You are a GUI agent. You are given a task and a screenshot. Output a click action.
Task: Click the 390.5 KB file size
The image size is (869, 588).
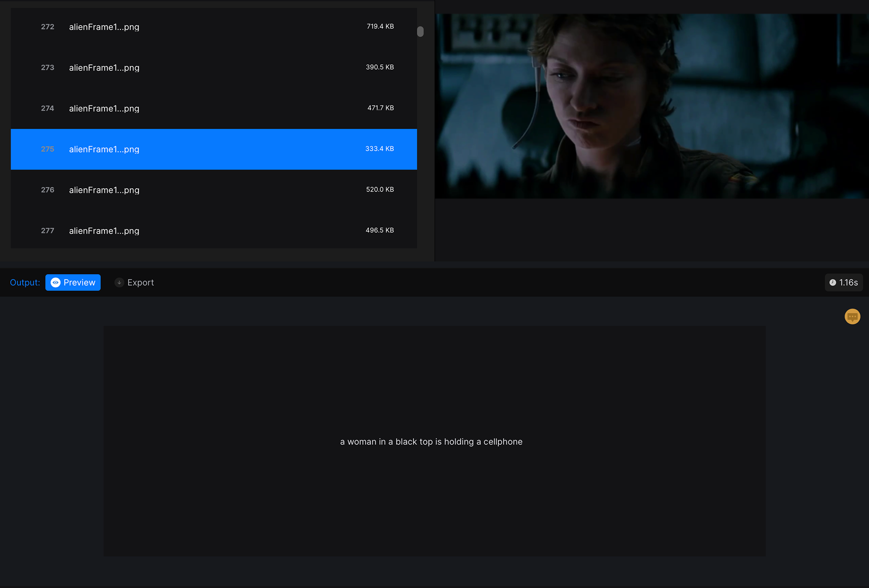click(x=380, y=67)
